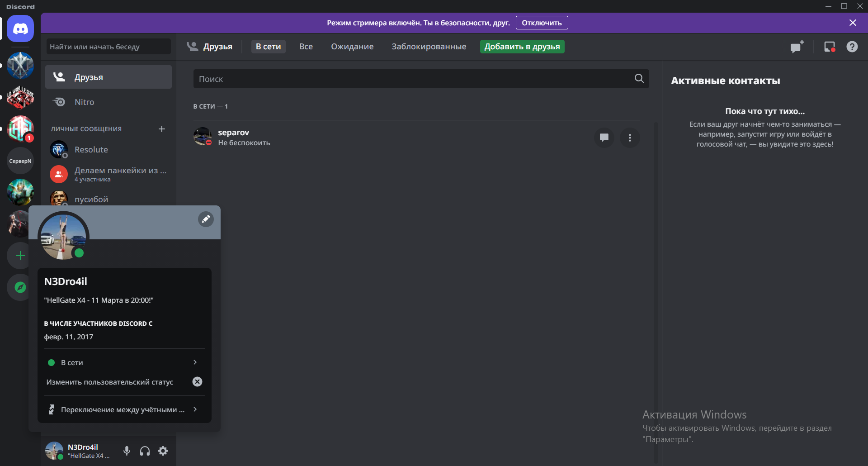Click the search magnifier icon
The image size is (868, 466).
(639, 78)
